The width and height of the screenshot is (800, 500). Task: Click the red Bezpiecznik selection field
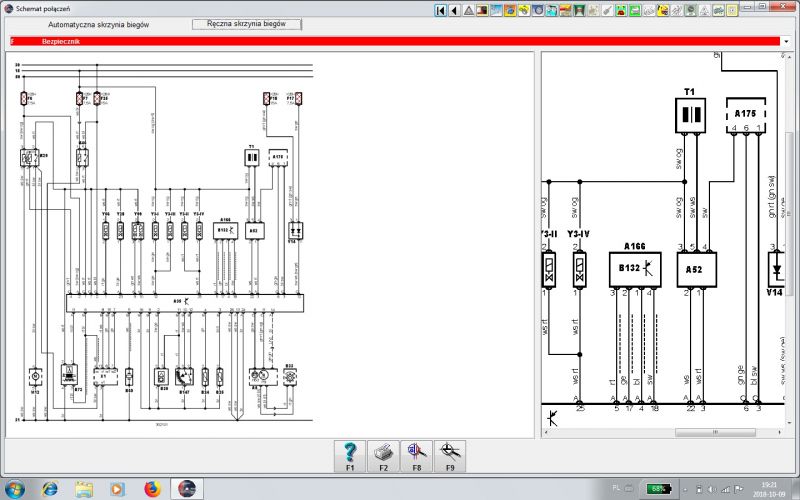[x=395, y=41]
